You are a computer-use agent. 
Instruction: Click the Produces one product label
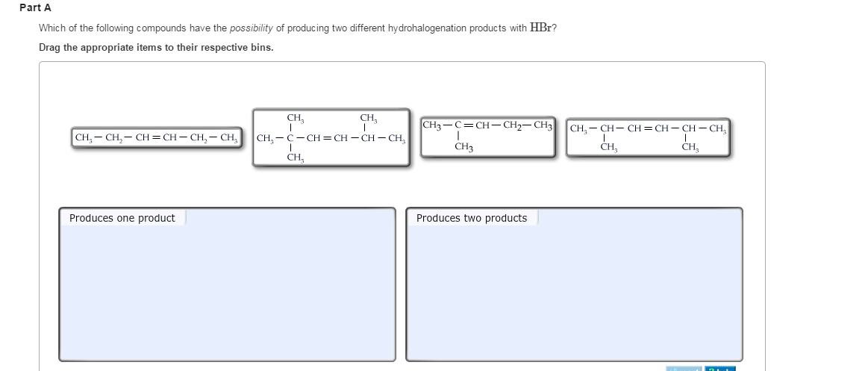click(x=122, y=218)
